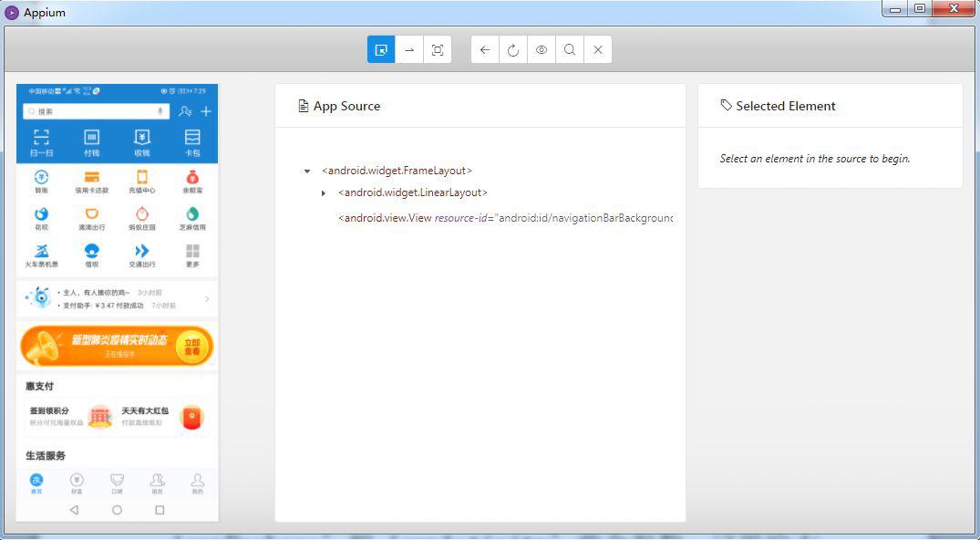Tap the 借呗 icon
The height and width of the screenshot is (540, 980).
click(92, 251)
